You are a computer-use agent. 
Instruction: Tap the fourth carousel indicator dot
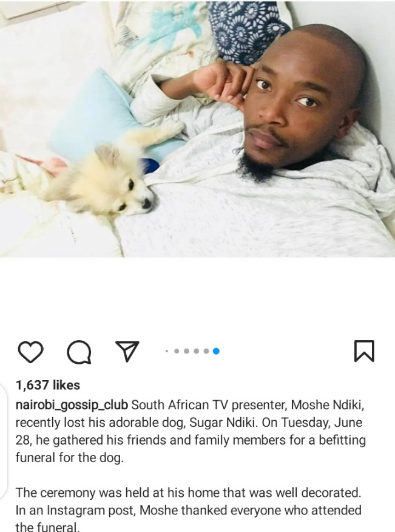pyautogui.click(x=196, y=351)
